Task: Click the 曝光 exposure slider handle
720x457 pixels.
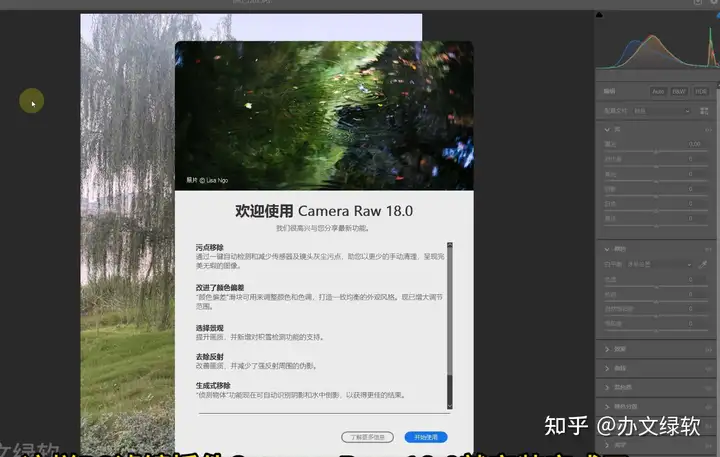Action: point(656,151)
